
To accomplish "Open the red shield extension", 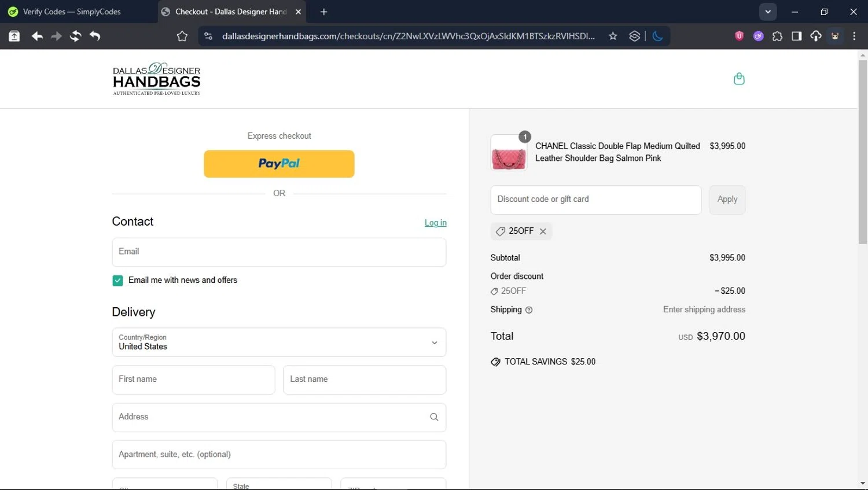I will coord(739,36).
